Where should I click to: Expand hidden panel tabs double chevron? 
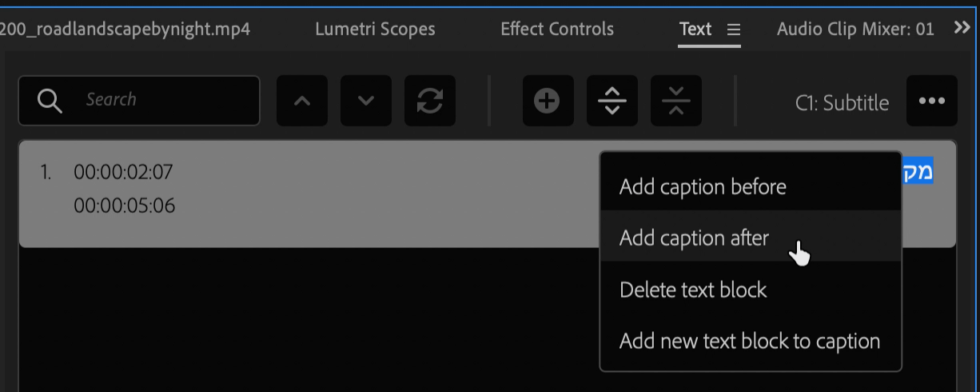coord(962,28)
